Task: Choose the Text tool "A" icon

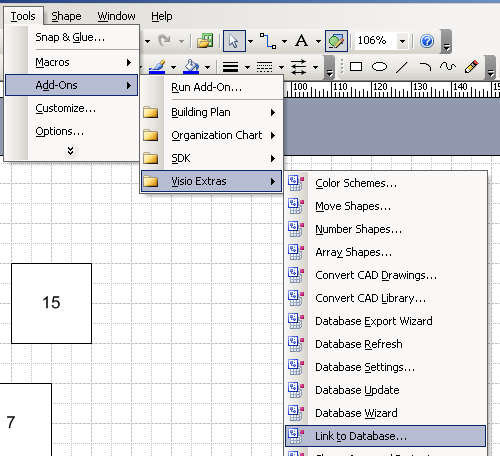Action: (302, 41)
